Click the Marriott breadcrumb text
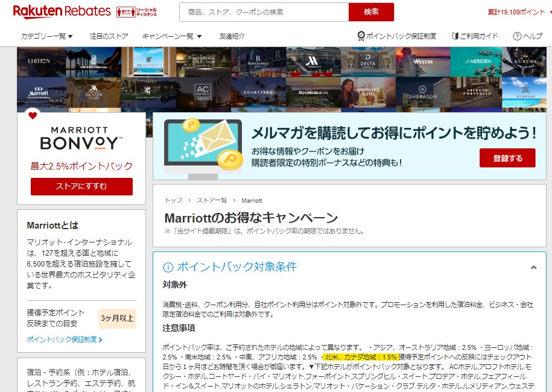 click(x=252, y=201)
